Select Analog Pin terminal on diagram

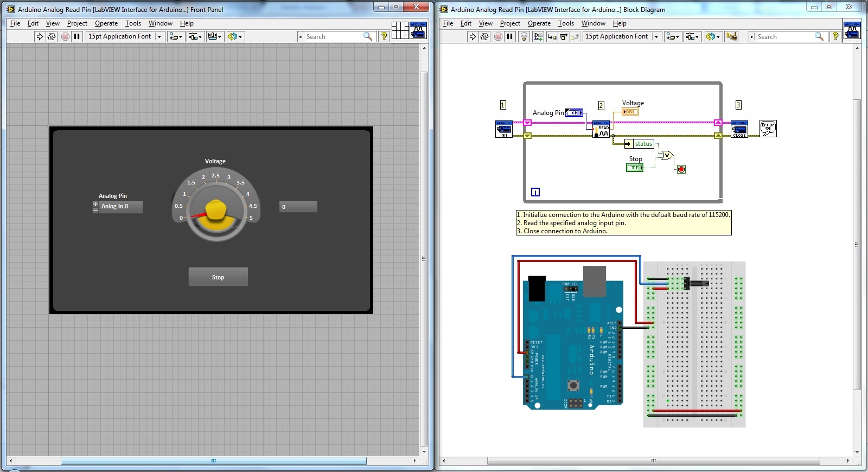click(x=574, y=113)
